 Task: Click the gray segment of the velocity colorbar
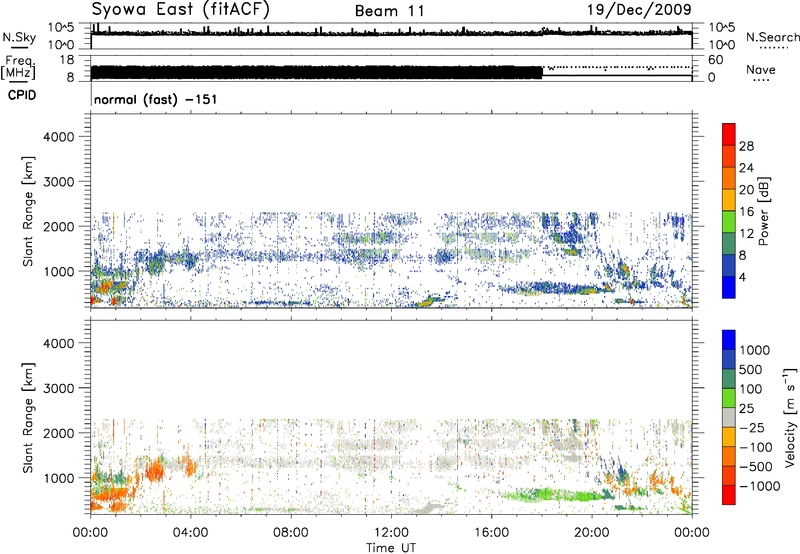click(729, 417)
